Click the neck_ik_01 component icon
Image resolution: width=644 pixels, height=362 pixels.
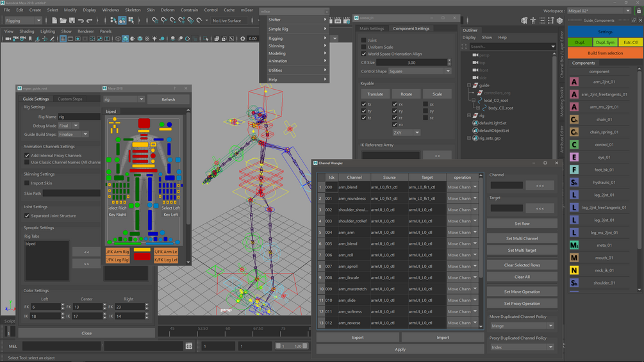click(574, 270)
